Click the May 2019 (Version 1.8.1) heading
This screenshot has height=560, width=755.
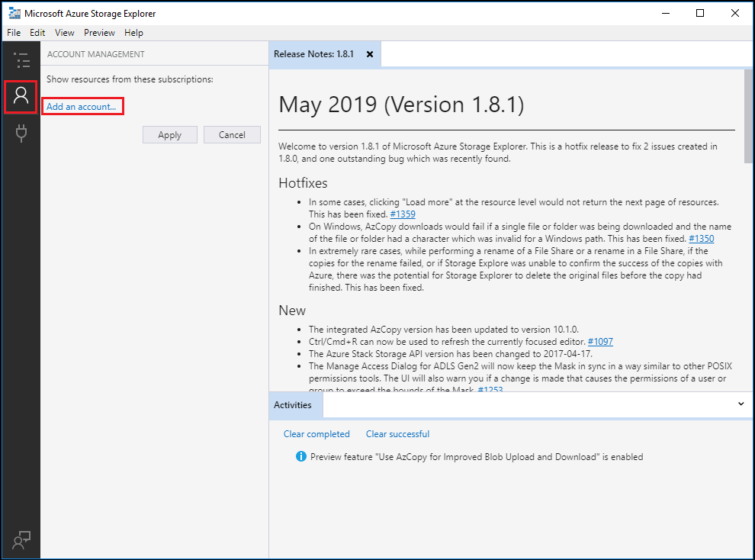(x=401, y=105)
